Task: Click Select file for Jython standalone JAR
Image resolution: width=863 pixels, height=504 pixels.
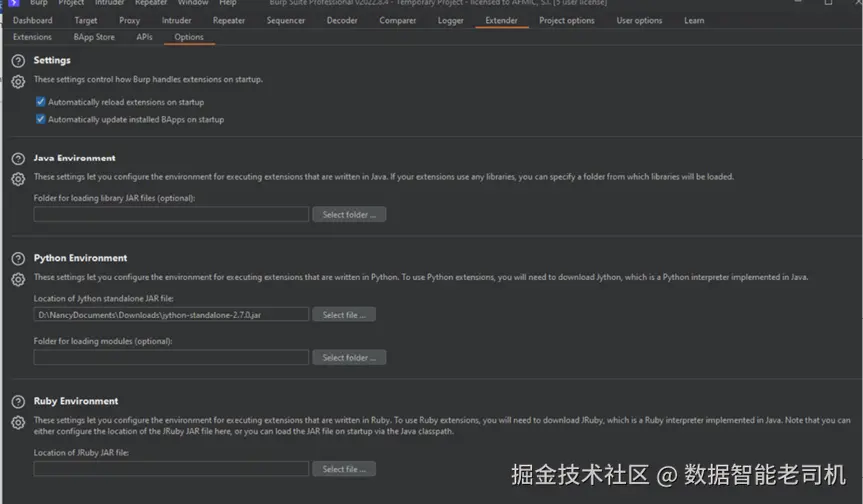Action: click(344, 315)
